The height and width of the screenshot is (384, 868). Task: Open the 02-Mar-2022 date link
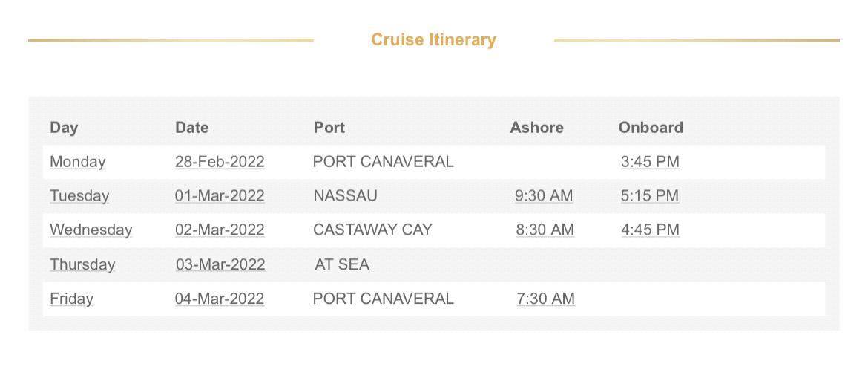click(x=220, y=230)
